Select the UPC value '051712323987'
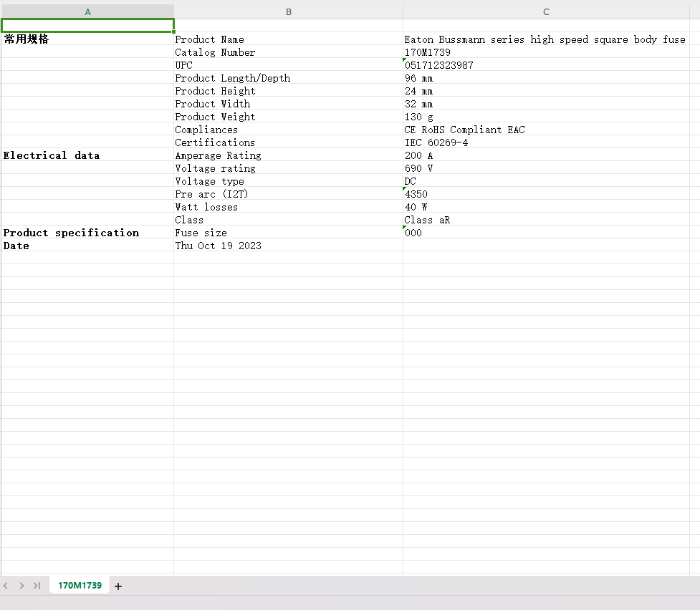 pos(546,64)
